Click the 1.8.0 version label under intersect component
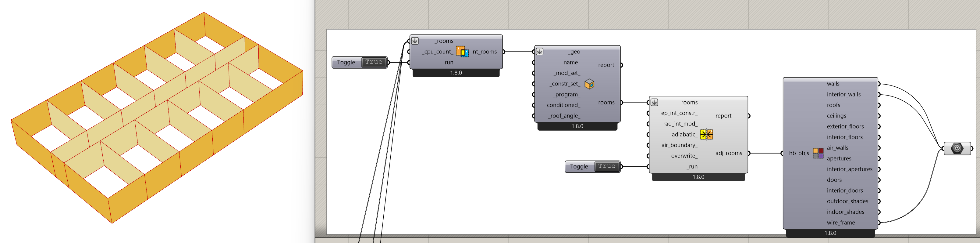This screenshot has width=980, height=243. pos(456,73)
